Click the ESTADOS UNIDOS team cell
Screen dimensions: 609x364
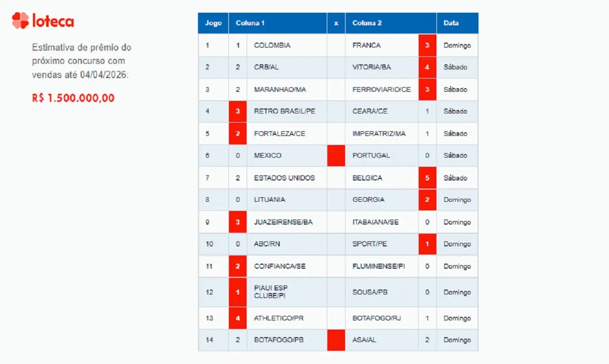pyautogui.click(x=284, y=178)
